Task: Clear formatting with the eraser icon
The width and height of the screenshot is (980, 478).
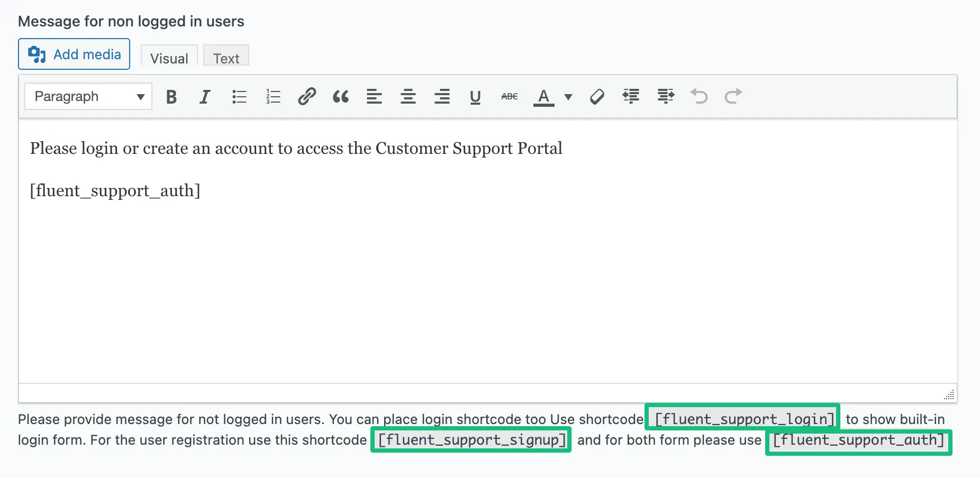Action: point(597,97)
